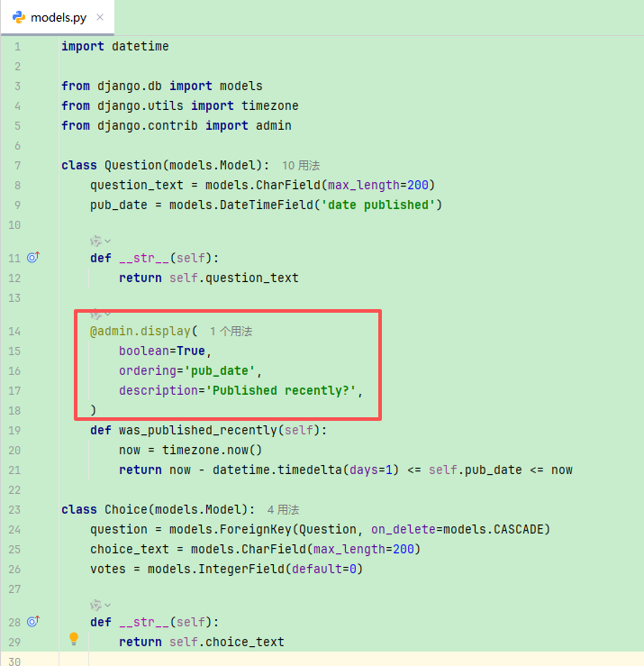Click the '@admin.display(' decorator
This screenshot has width=644, height=666.
144,332
